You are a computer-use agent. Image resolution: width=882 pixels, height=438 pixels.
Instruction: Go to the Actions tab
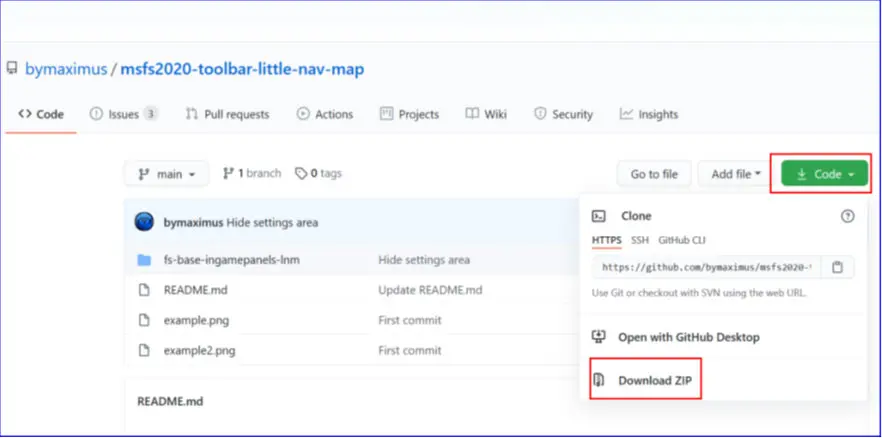click(325, 114)
